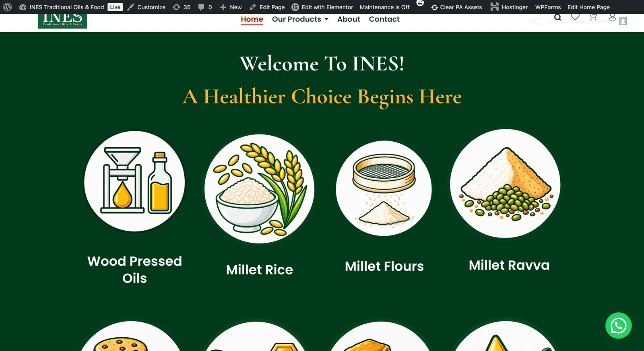Image resolution: width=644 pixels, height=351 pixels.
Task: Click the "Welcome To INES!" heading
Action: coord(322,64)
